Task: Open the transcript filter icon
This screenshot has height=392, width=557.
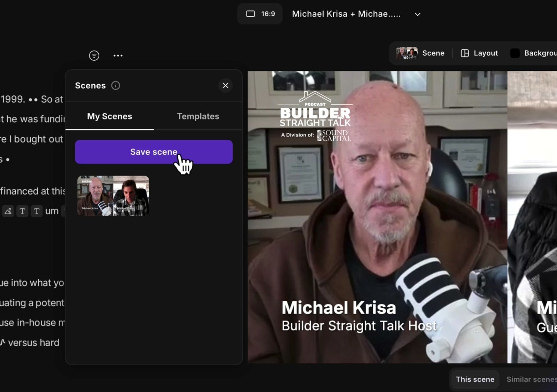Action: coord(94,55)
